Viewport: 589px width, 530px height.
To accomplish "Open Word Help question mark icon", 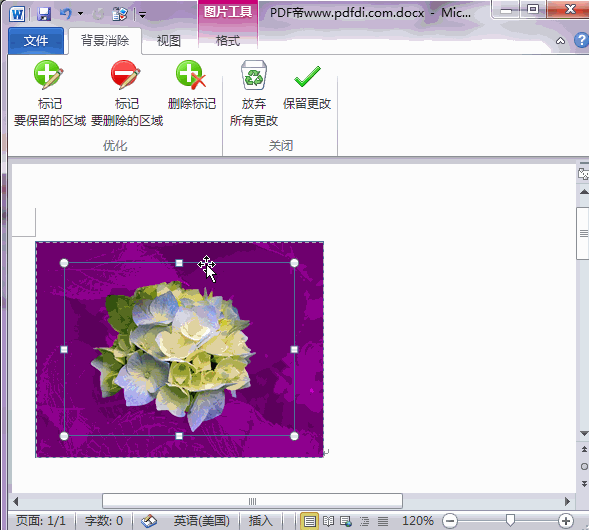I will 581,40.
